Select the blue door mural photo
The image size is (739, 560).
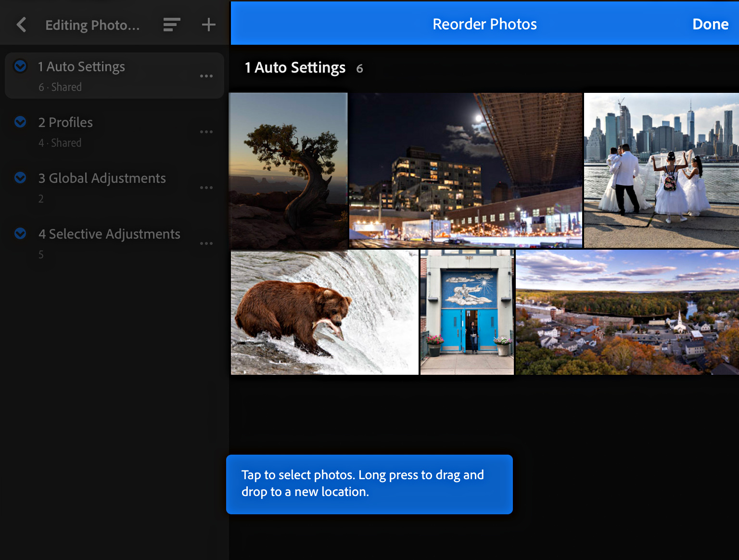click(x=466, y=312)
